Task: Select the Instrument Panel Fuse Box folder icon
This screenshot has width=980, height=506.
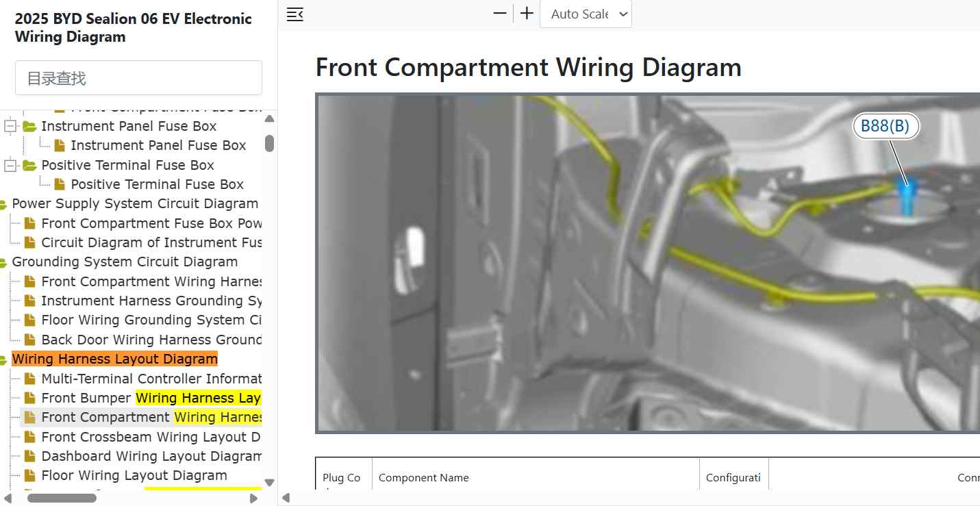Action: (29, 127)
